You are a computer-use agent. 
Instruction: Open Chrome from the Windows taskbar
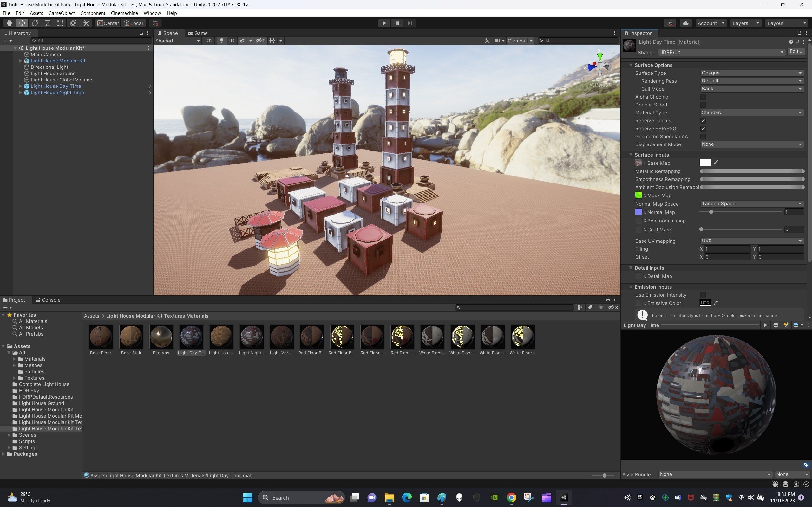(x=511, y=497)
